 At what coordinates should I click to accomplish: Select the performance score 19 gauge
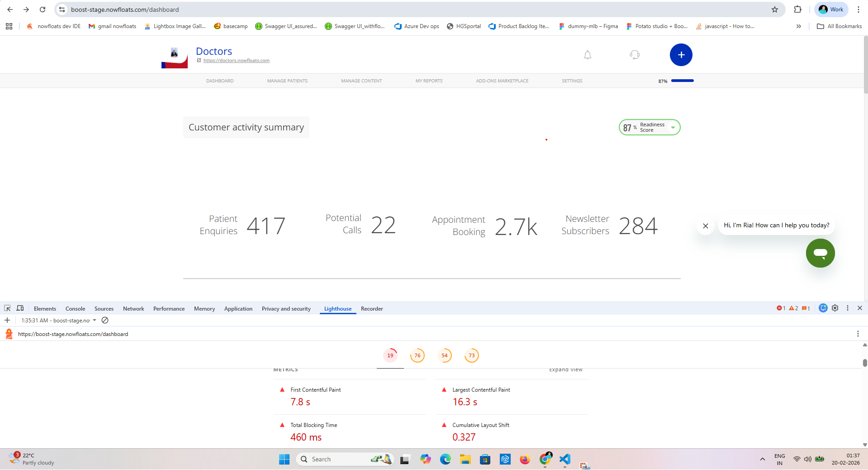(390, 355)
